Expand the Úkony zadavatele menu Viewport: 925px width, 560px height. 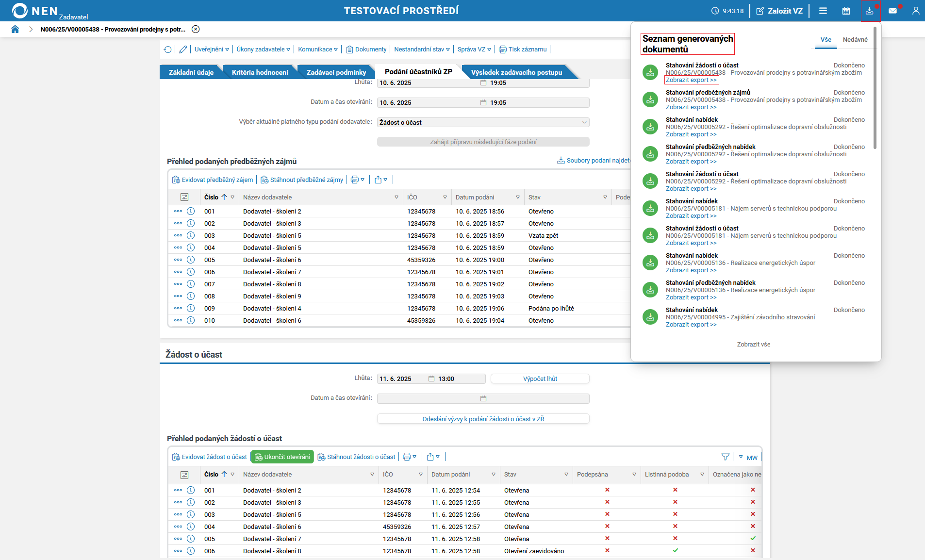click(x=264, y=49)
